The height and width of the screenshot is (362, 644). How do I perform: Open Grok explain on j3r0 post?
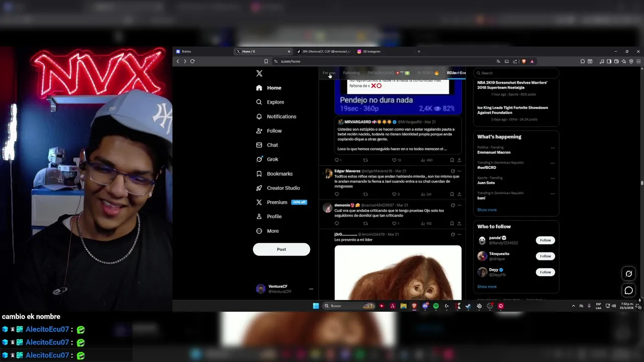[453, 234]
